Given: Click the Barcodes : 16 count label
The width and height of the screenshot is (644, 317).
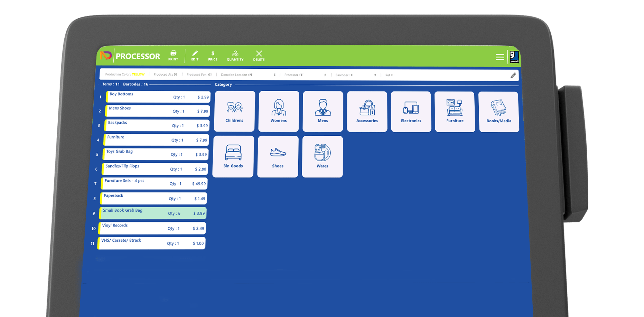Looking at the screenshot, I should coord(136,84).
